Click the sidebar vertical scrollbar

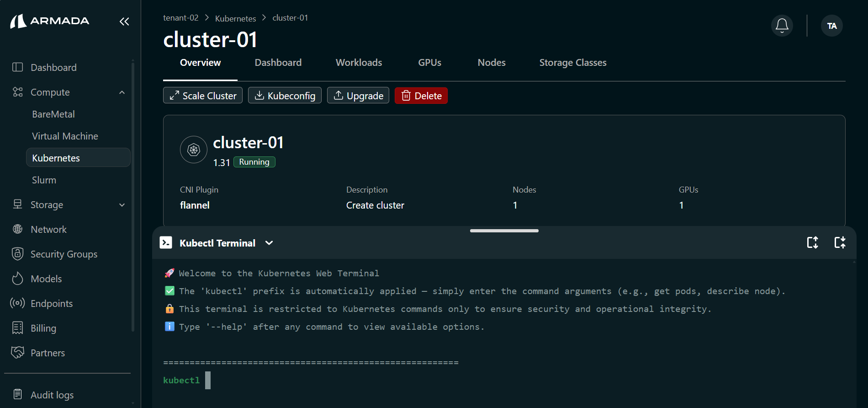click(x=133, y=197)
